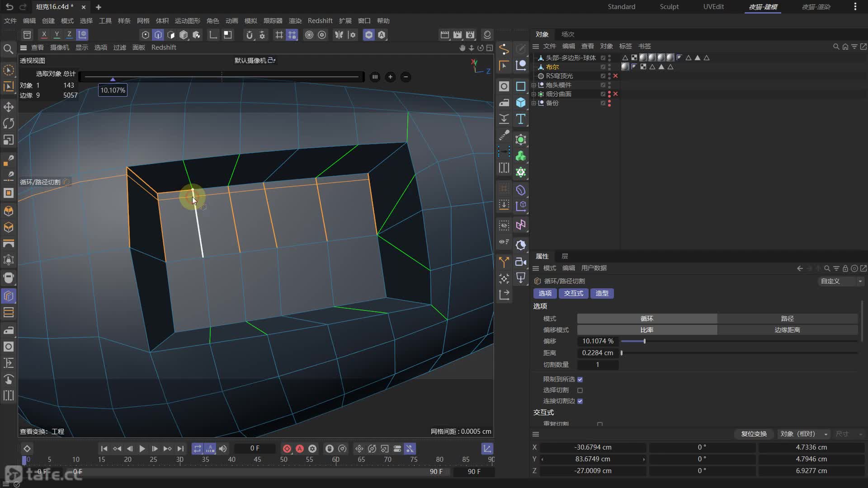Switch to Edges mode icon
The width and height of the screenshot is (868, 488).
point(158,35)
